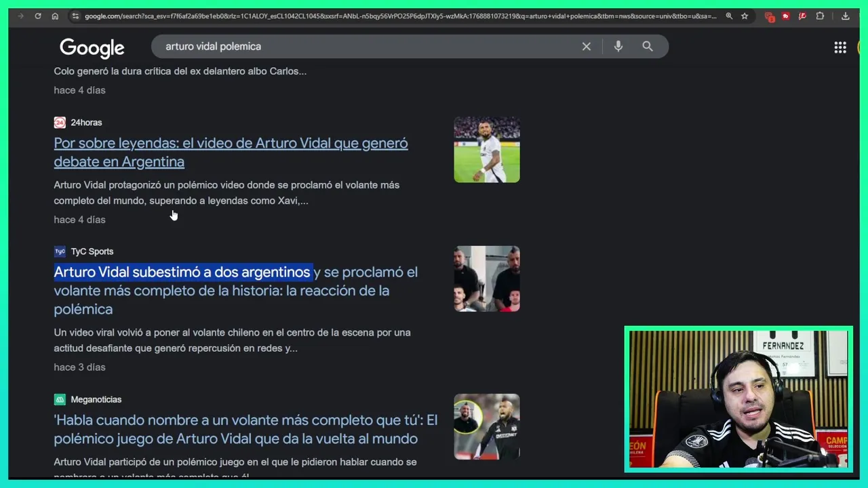868x488 pixels.
Task: Clear the search query with X
Action: point(587,46)
